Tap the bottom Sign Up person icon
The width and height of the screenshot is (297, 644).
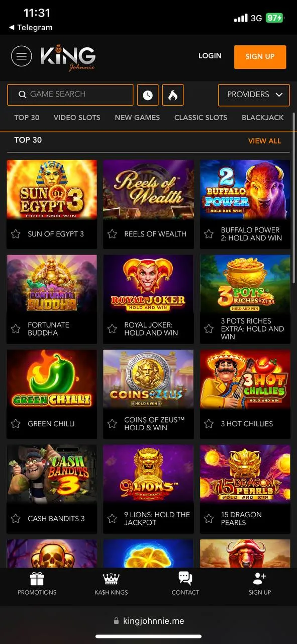click(260, 579)
